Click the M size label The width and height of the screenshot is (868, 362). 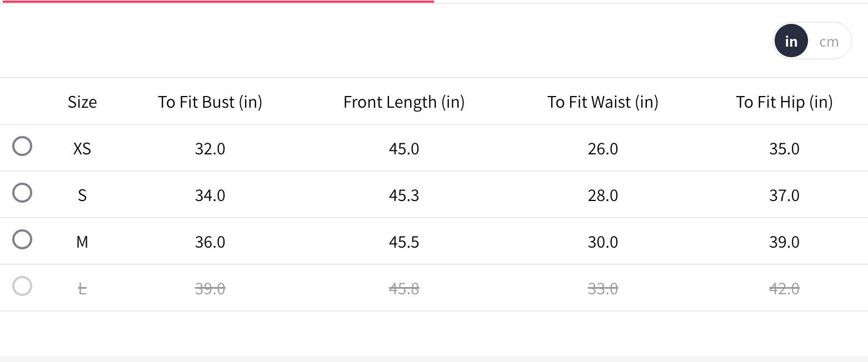[82, 242]
